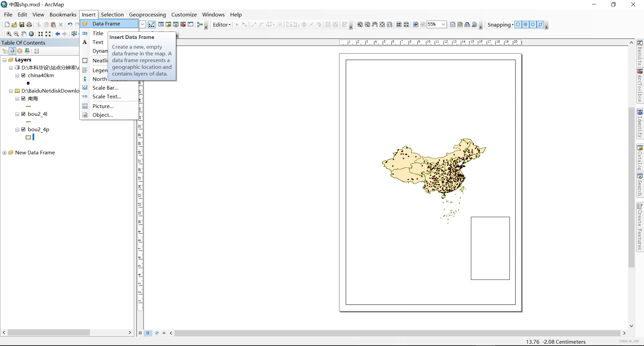Toggle the 南海 layer checkbox

[x=23, y=99]
